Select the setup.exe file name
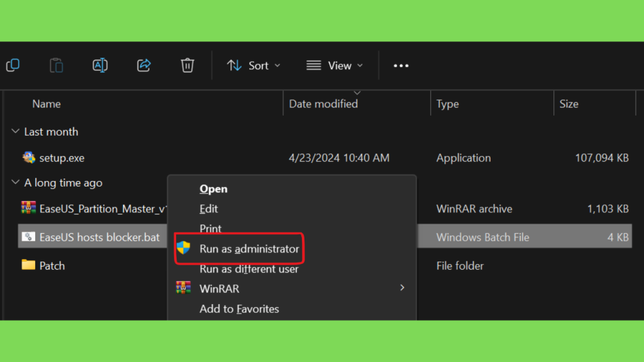Viewport: 644px width, 362px height. [x=62, y=158]
